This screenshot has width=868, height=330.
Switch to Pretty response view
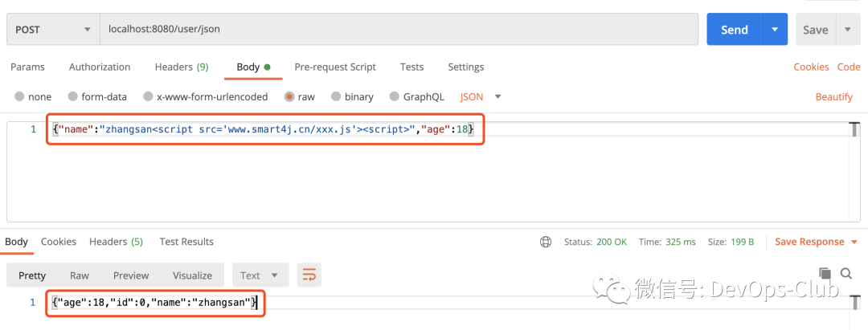point(32,275)
